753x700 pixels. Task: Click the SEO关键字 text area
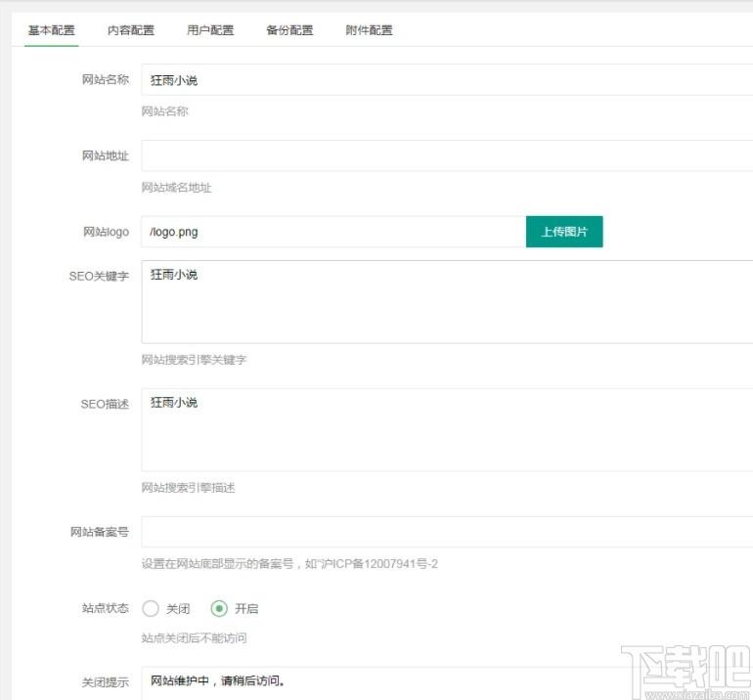point(447,302)
